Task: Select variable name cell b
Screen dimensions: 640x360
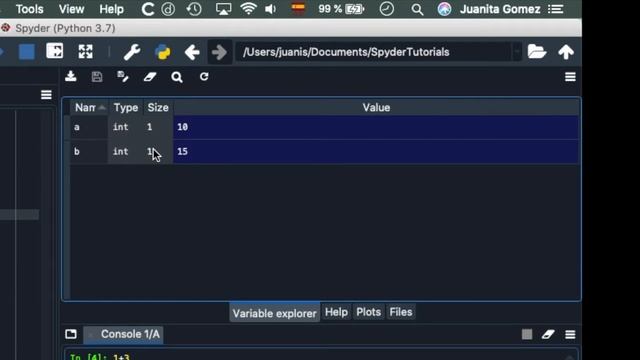Action: (89, 152)
